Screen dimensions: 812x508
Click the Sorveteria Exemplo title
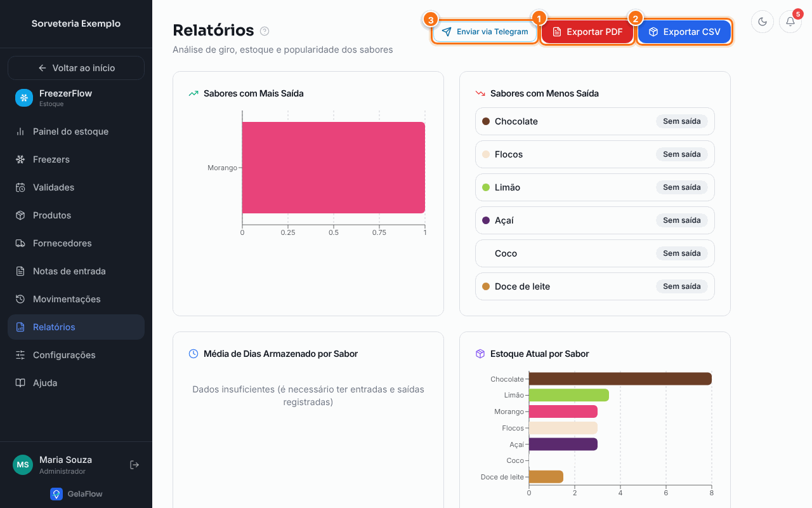(x=76, y=23)
